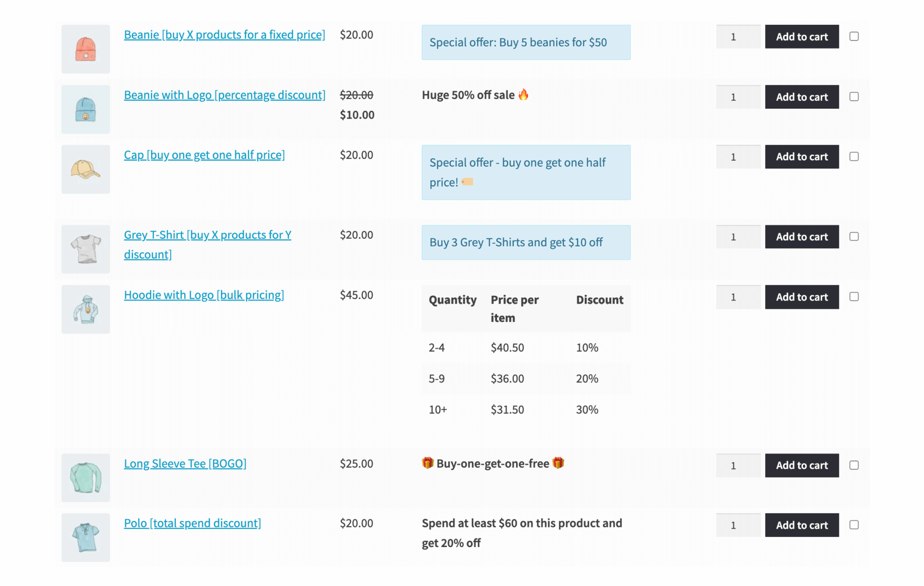
Task: Check the Long Sleeve Tee row checkbox
Action: coord(854,465)
